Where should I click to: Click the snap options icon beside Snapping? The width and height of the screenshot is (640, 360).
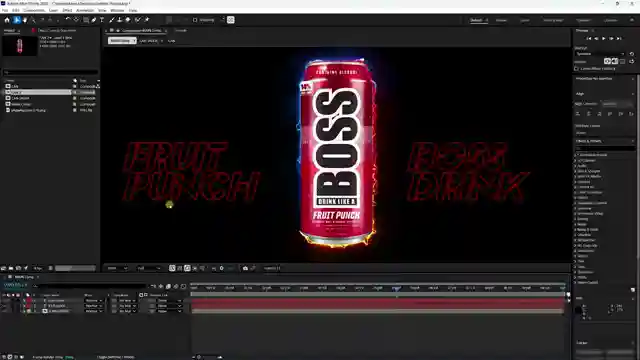coord(231,20)
